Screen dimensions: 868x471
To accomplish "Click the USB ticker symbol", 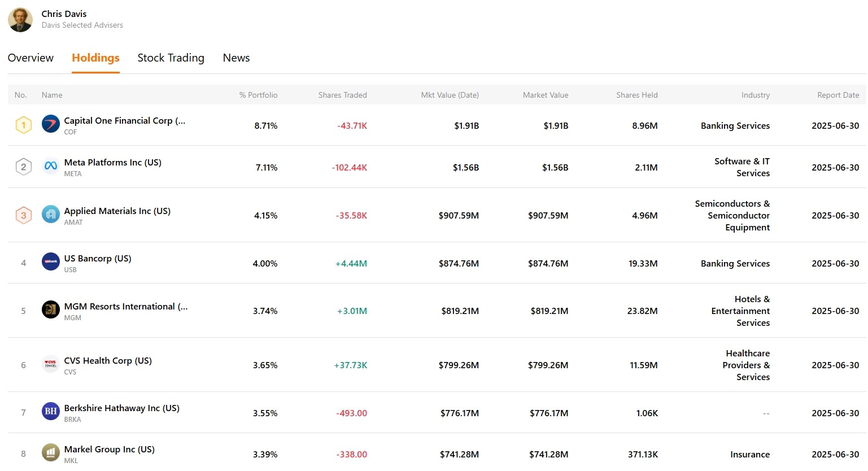I will pos(71,270).
